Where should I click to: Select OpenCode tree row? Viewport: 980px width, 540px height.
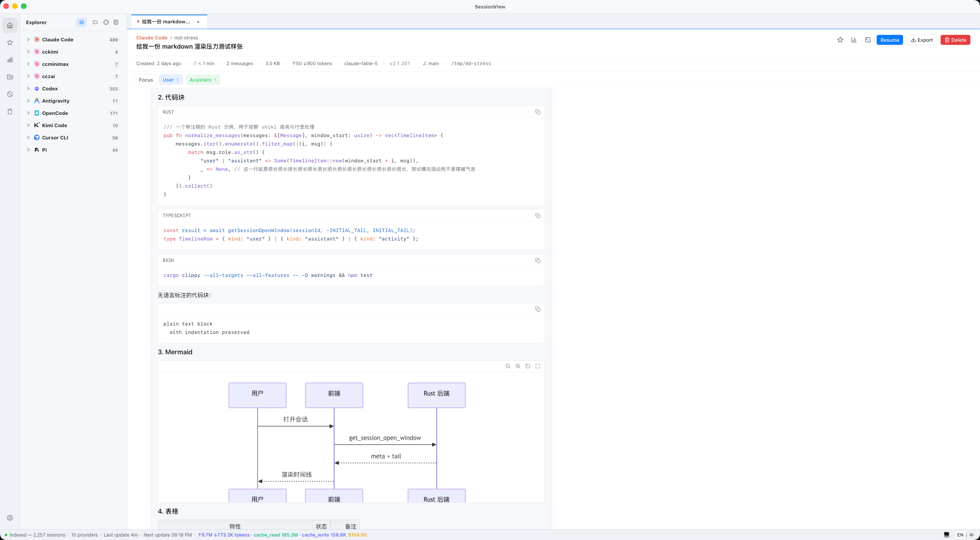tap(73, 113)
